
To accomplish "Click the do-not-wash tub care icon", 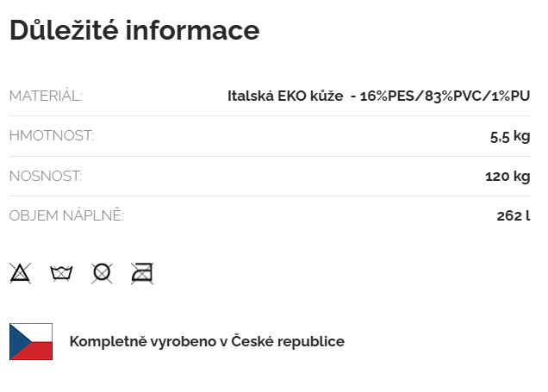I will point(61,274).
